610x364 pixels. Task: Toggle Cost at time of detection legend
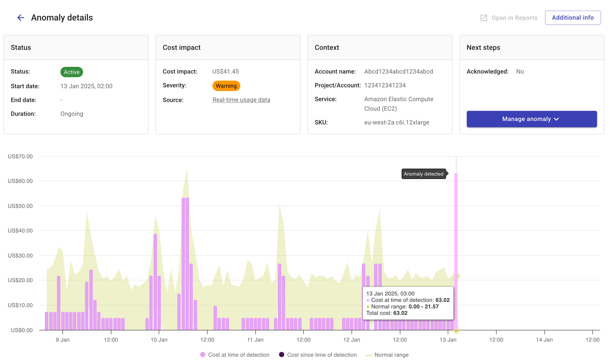coord(235,355)
